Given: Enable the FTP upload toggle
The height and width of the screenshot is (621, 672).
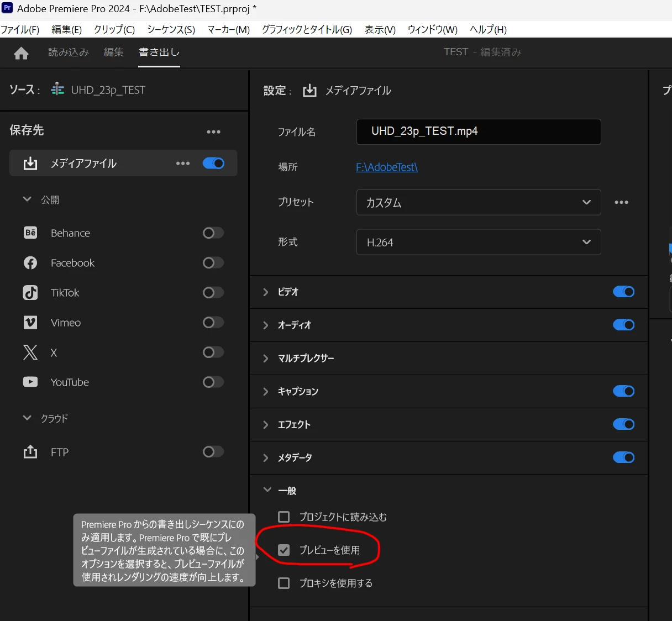Looking at the screenshot, I should pyautogui.click(x=213, y=451).
